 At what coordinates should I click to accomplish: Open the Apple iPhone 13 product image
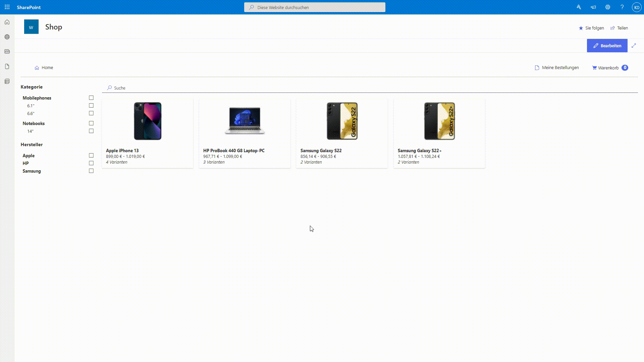(x=148, y=121)
